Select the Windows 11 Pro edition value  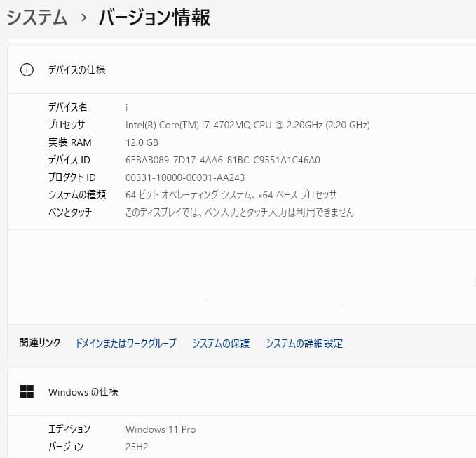coord(161,429)
